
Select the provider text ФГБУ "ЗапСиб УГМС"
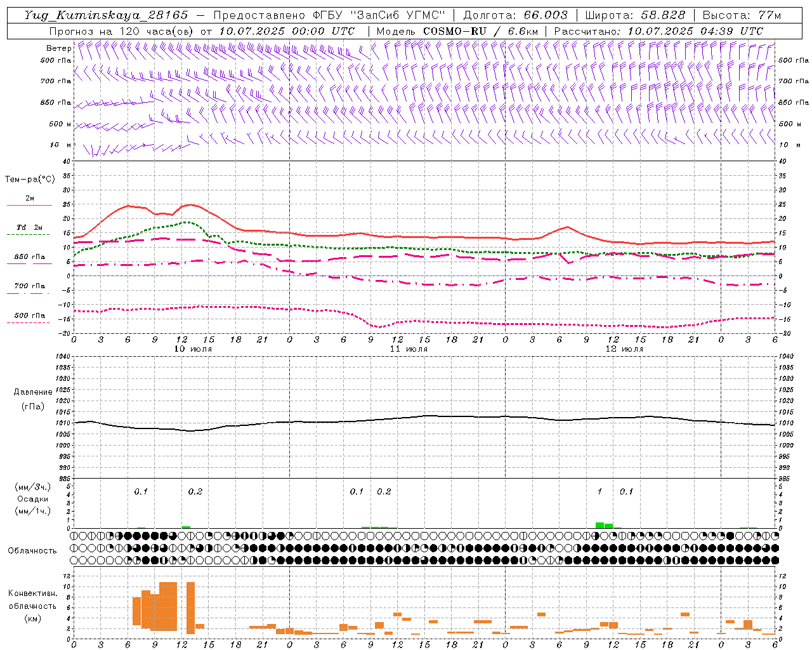tap(379, 15)
